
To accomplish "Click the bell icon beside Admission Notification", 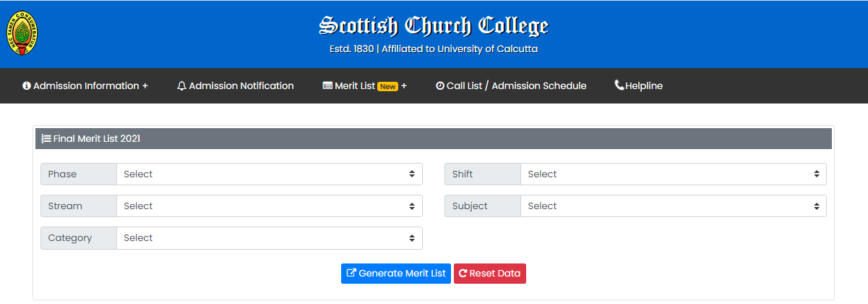I will pyautogui.click(x=181, y=86).
